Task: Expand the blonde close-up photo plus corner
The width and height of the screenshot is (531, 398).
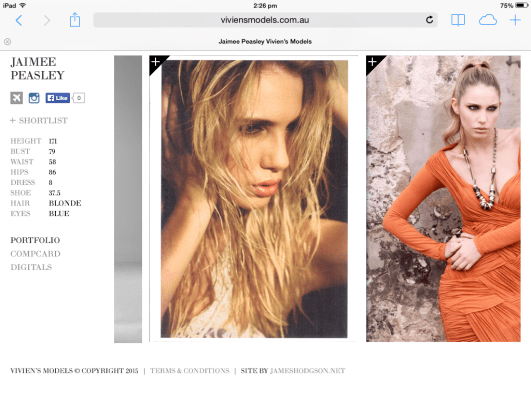Action: click(x=156, y=62)
